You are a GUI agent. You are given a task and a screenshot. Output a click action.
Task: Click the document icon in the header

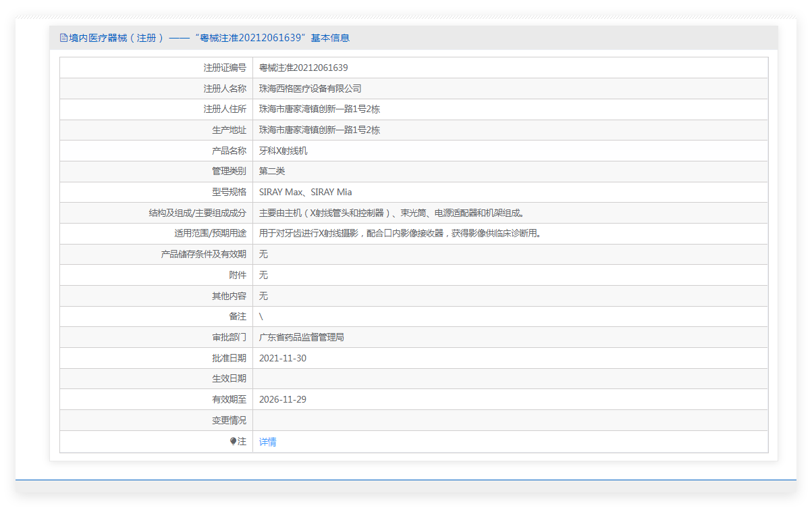63,38
